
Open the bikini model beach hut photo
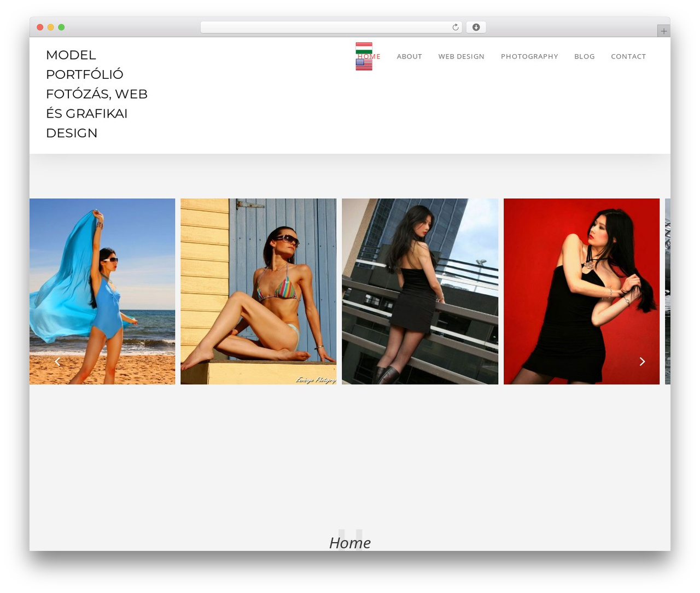pos(259,292)
